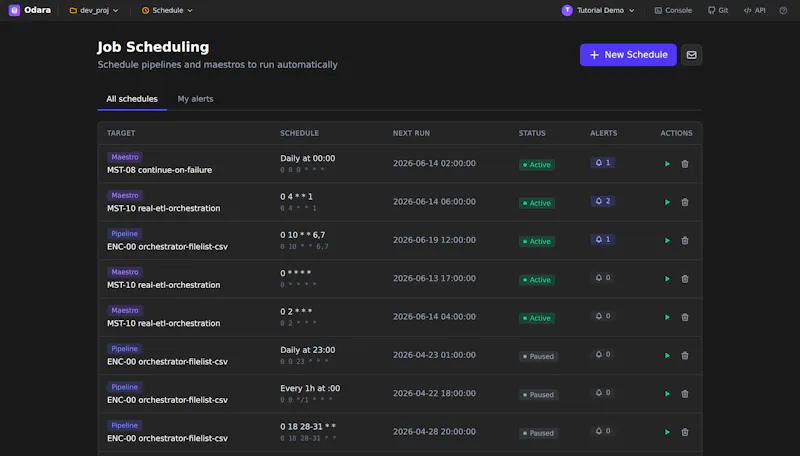Open the help question mark icon
800x456 pixels.
pos(783,10)
